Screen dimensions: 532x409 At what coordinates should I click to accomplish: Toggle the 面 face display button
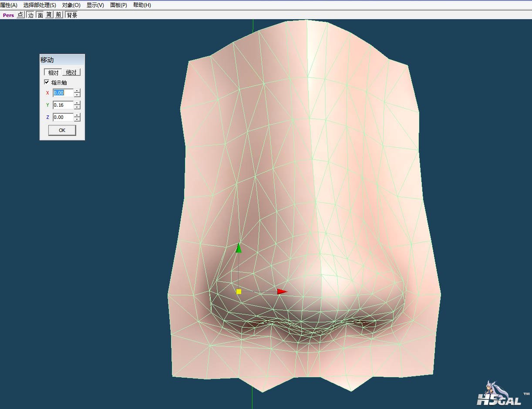tap(40, 15)
